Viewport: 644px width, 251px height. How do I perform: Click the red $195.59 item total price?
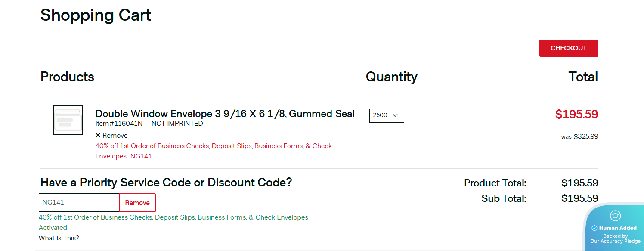pyautogui.click(x=576, y=115)
